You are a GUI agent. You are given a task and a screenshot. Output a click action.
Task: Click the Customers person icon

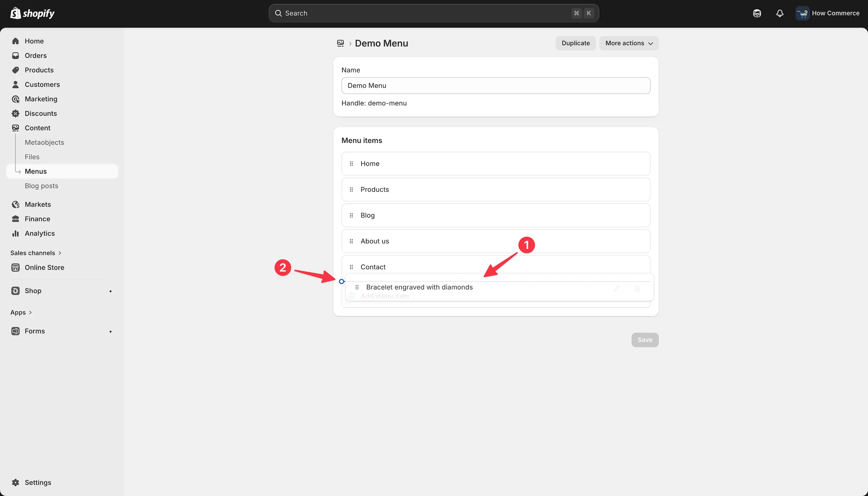click(x=15, y=84)
